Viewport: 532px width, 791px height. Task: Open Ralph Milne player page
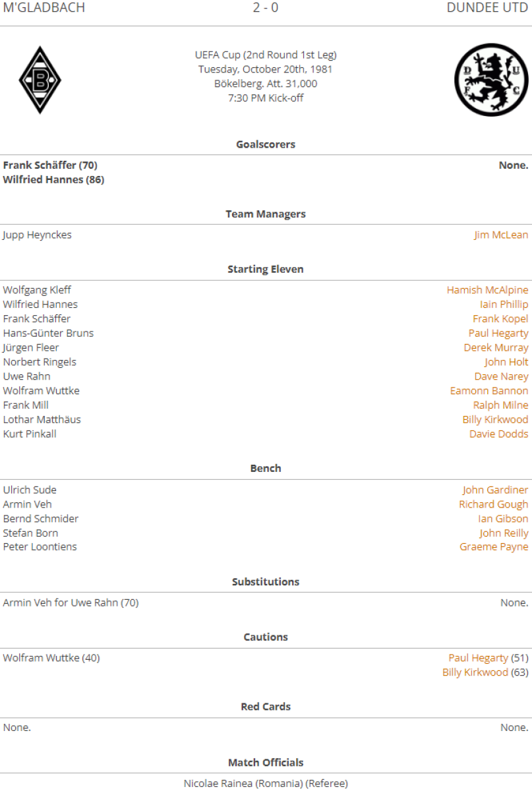coord(500,405)
